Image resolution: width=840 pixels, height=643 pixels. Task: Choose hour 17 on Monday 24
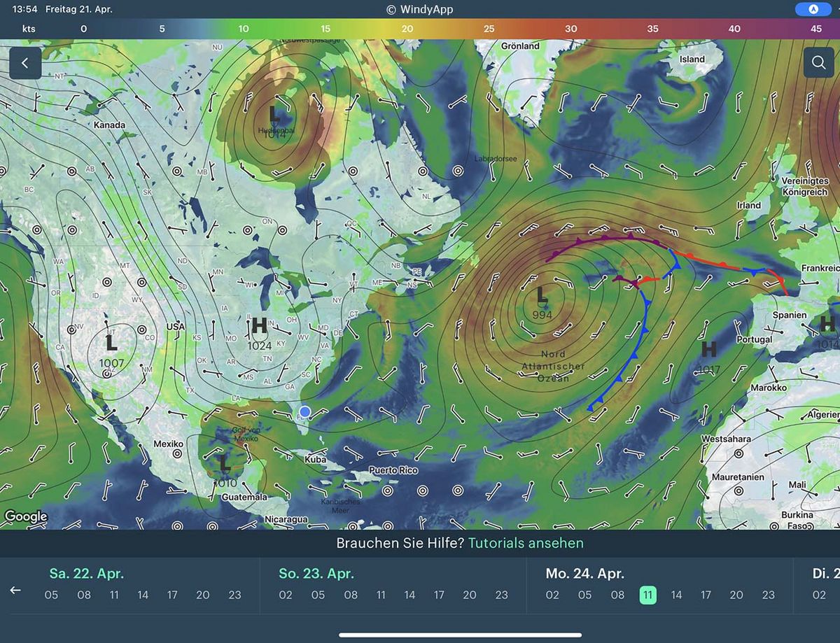[x=706, y=595]
